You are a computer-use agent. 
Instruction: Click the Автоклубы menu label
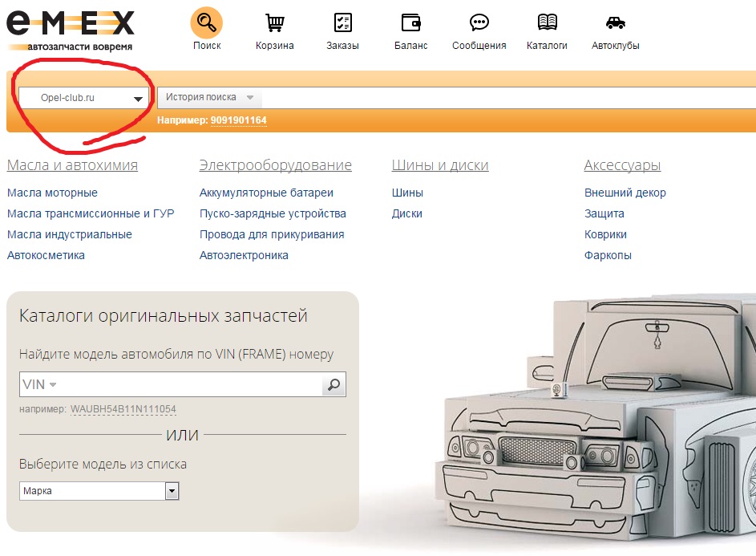[x=615, y=46]
